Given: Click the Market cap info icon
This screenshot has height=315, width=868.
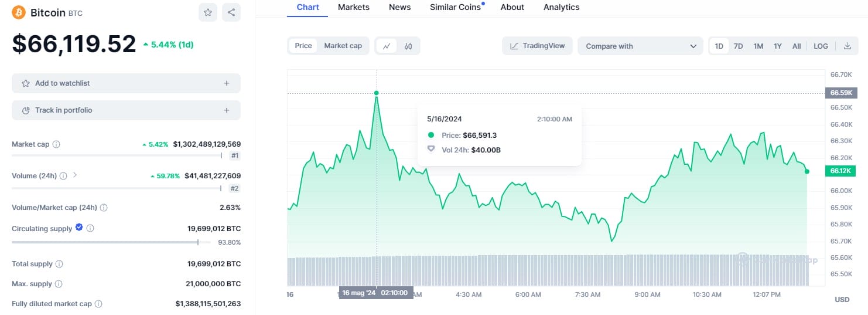Looking at the screenshot, I should tap(56, 144).
